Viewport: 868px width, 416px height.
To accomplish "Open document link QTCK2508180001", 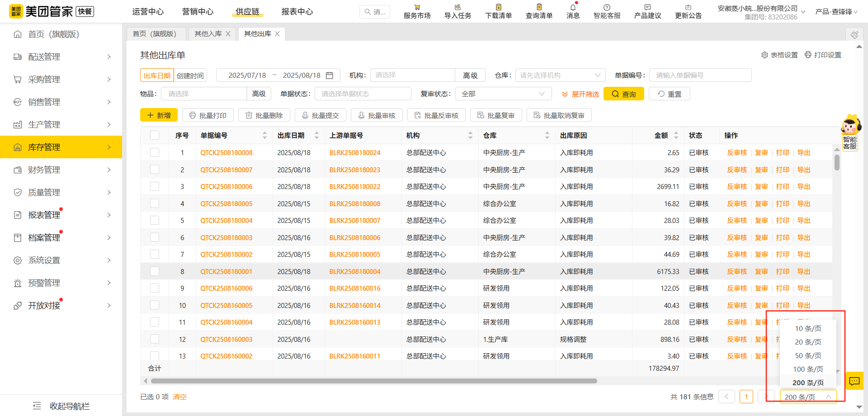I will (226, 271).
